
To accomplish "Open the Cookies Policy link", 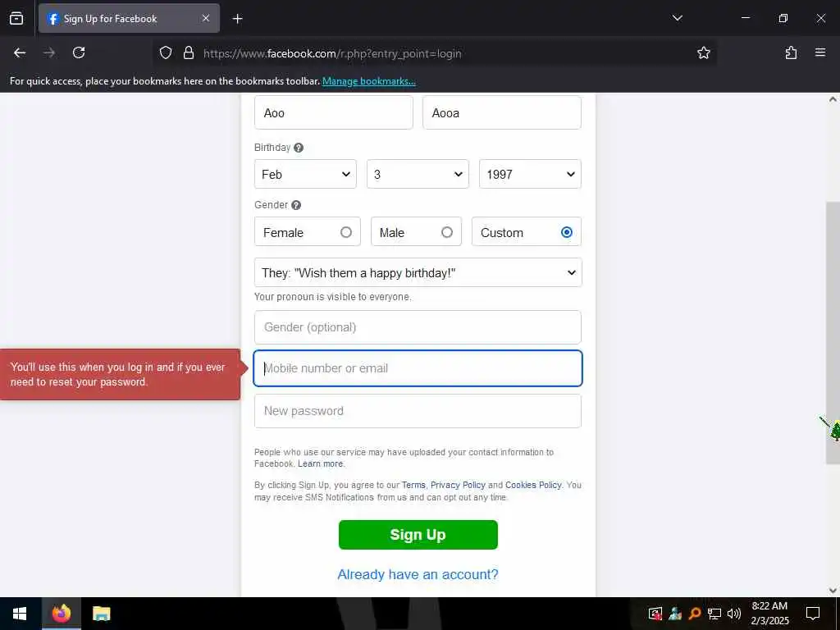I will click(x=533, y=485).
